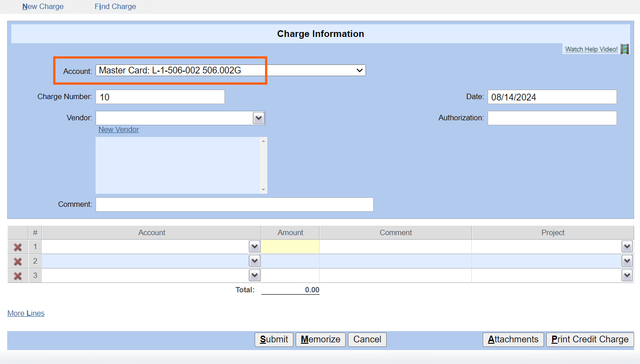
Task: Delete line 3 with the red X
Action: (18, 276)
